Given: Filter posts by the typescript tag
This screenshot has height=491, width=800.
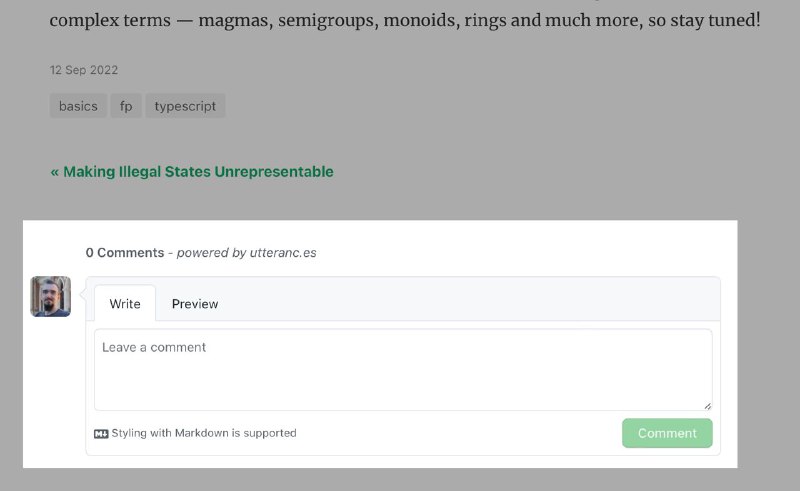Looking at the screenshot, I should (185, 106).
